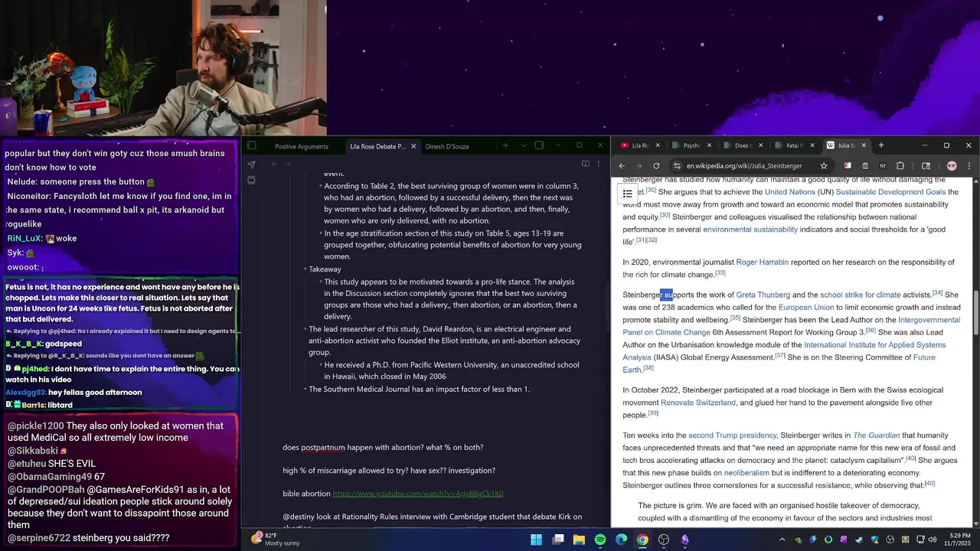Open Greta Thunberg link
Viewport: 980px width, 551px height.
[x=763, y=295]
